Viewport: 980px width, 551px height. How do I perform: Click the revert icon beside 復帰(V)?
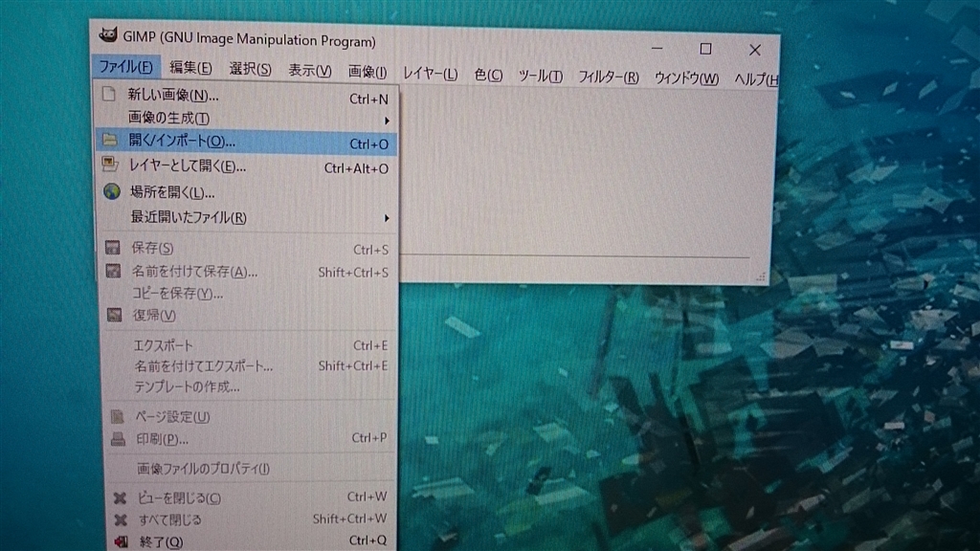115,314
